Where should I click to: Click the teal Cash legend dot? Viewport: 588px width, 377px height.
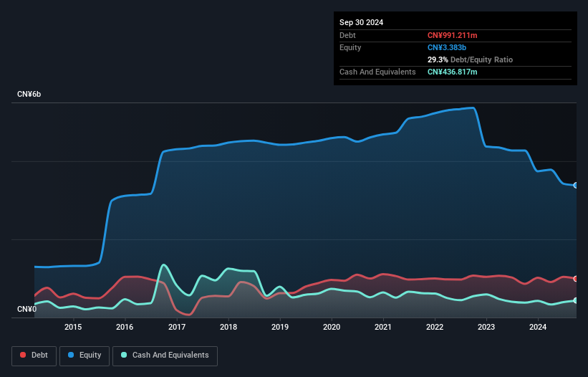point(124,355)
